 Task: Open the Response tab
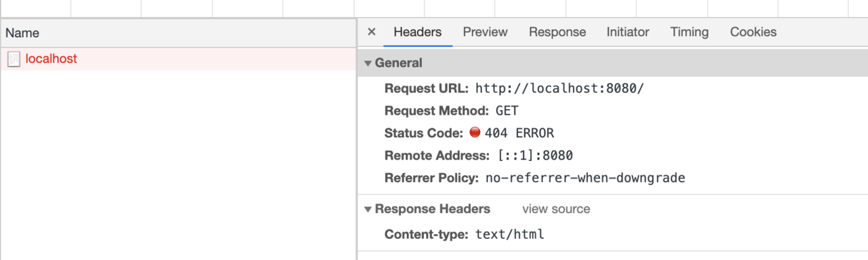coord(557,32)
